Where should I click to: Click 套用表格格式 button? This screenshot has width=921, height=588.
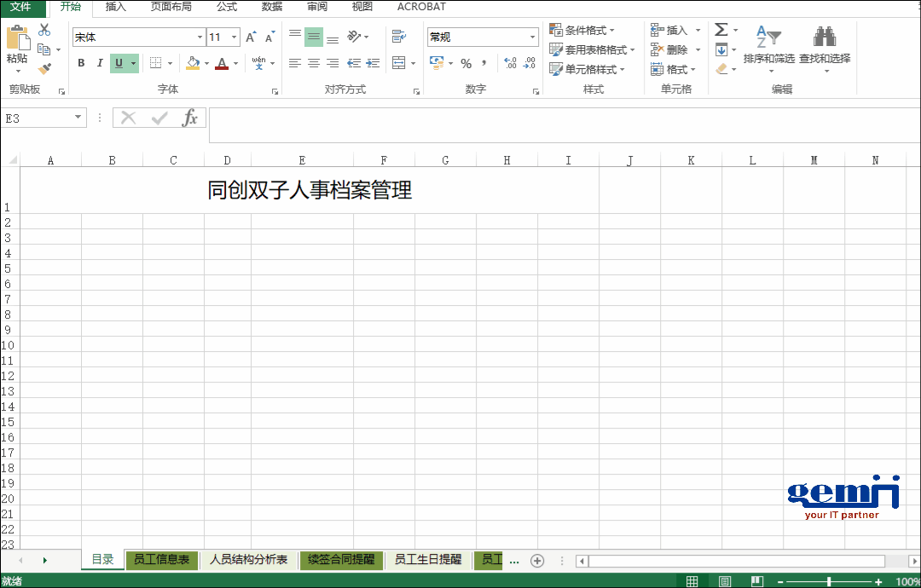coord(594,49)
